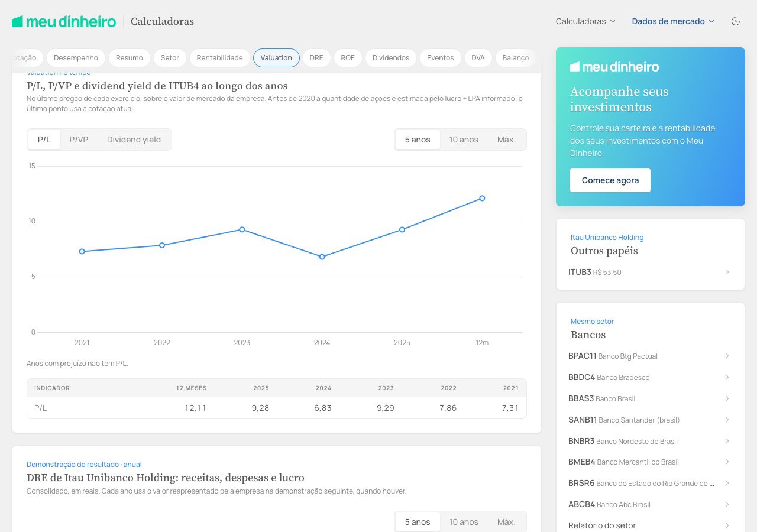The height and width of the screenshot is (532, 757).
Task: Toggle dark mode with the moon icon
Action: click(736, 21)
